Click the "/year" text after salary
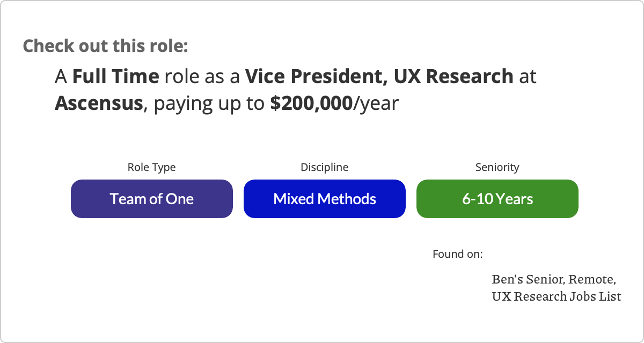The height and width of the screenshot is (343, 644). (376, 103)
